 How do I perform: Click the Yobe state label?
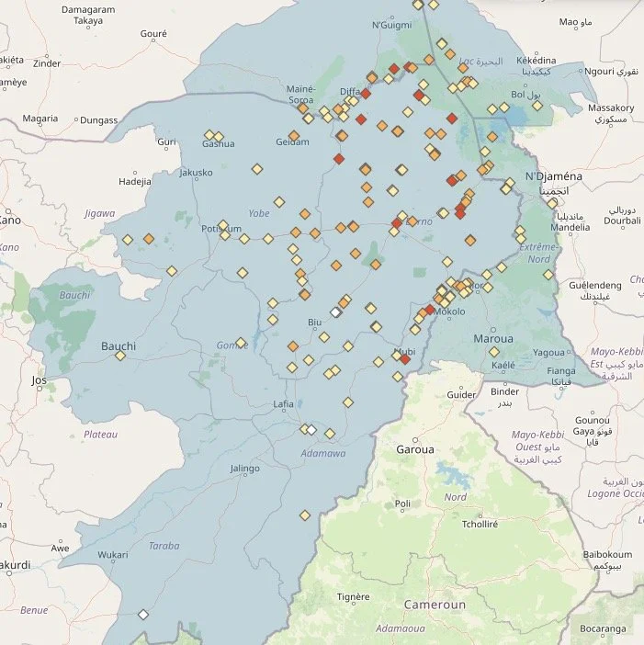click(x=259, y=213)
